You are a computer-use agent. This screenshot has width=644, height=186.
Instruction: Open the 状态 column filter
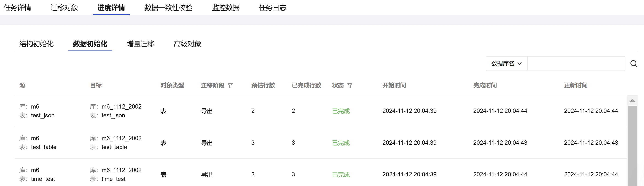pos(349,86)
